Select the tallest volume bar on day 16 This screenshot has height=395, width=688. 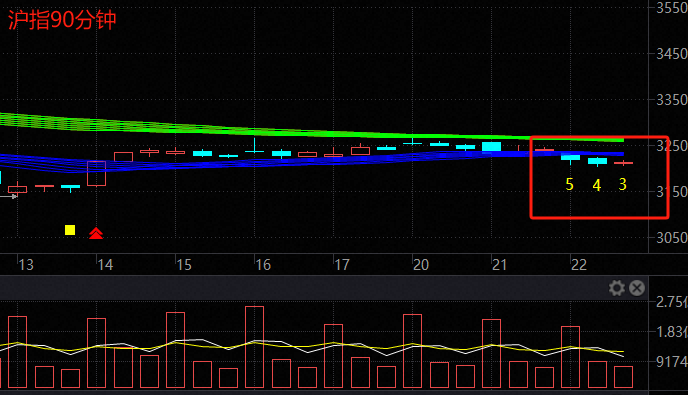tap(254, 347)
